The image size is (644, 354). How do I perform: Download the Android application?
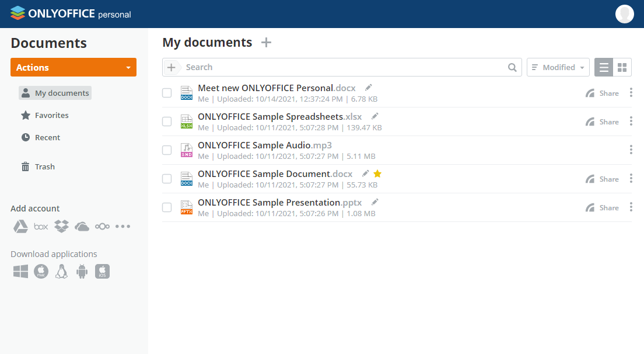(82, 271)
